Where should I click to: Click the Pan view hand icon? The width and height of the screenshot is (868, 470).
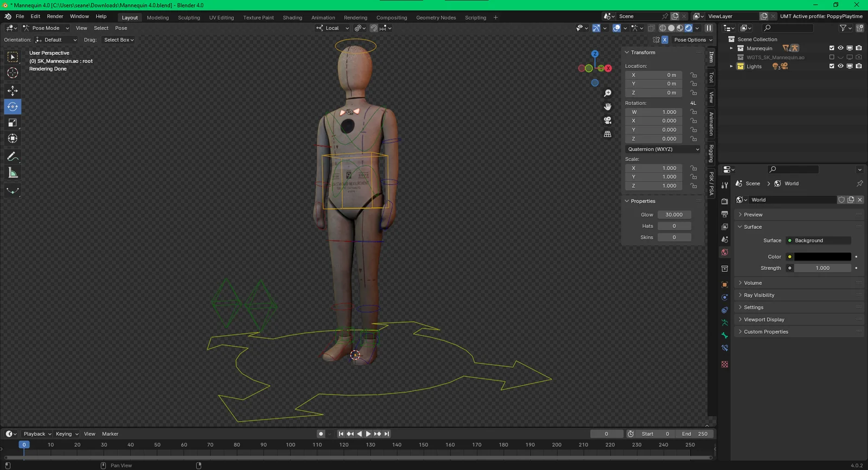[608, 107]
